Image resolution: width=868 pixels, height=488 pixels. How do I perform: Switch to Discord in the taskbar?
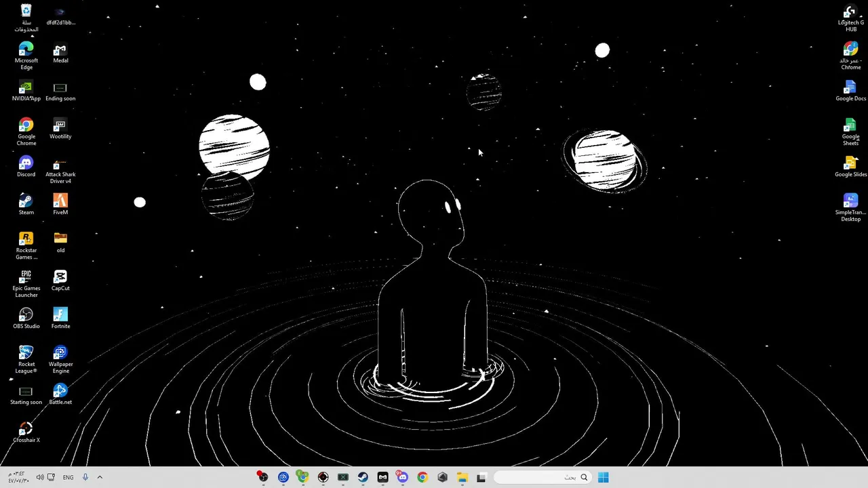[403, 477]
